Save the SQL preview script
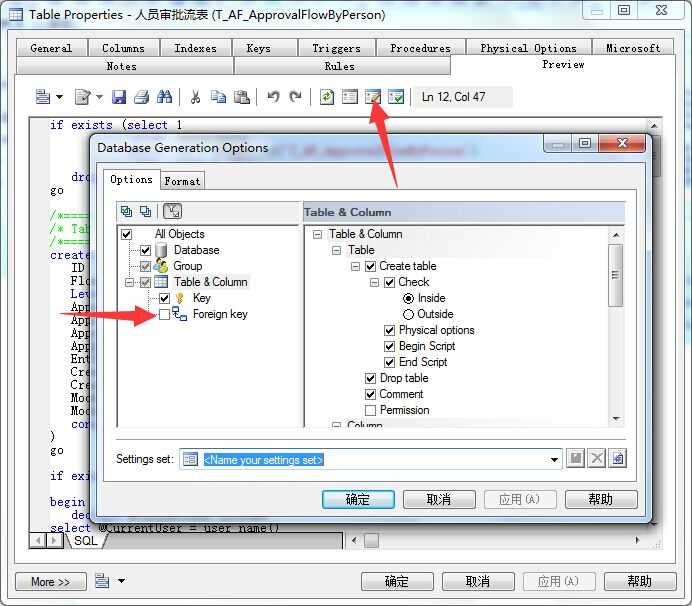The image size is (692, 606). click(119, 97)
